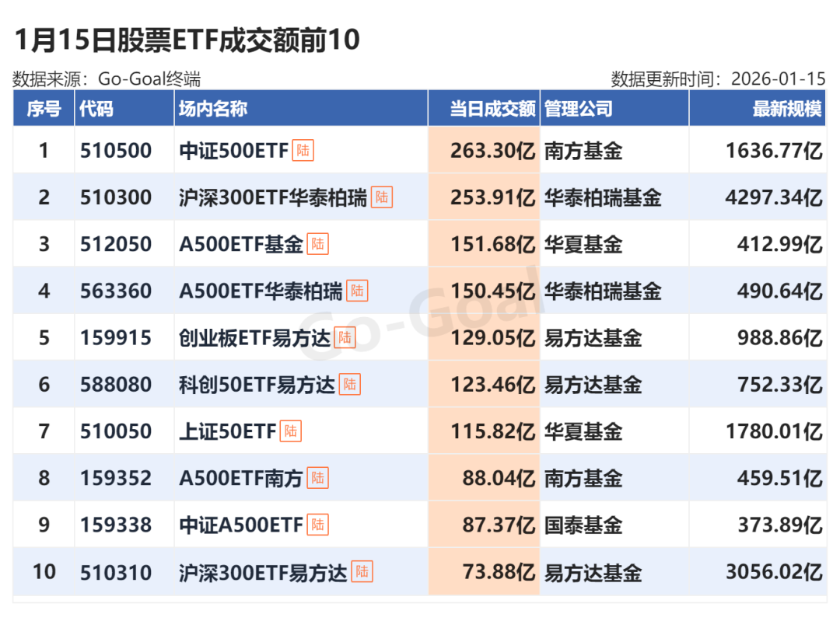Click the title 1月15日股票ETF成交额前10
The width and height of the screenshot is (840, 628).
pos(187,40)
